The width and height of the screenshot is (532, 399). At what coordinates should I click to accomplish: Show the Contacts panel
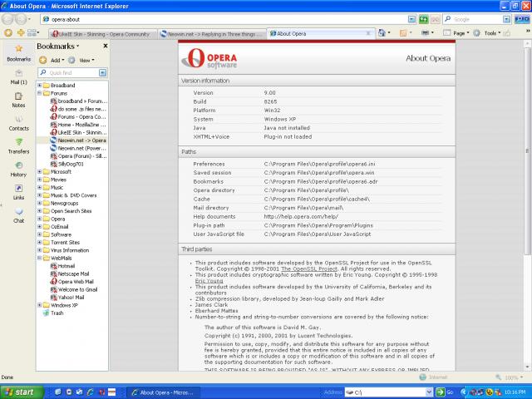tap(18, 122)
